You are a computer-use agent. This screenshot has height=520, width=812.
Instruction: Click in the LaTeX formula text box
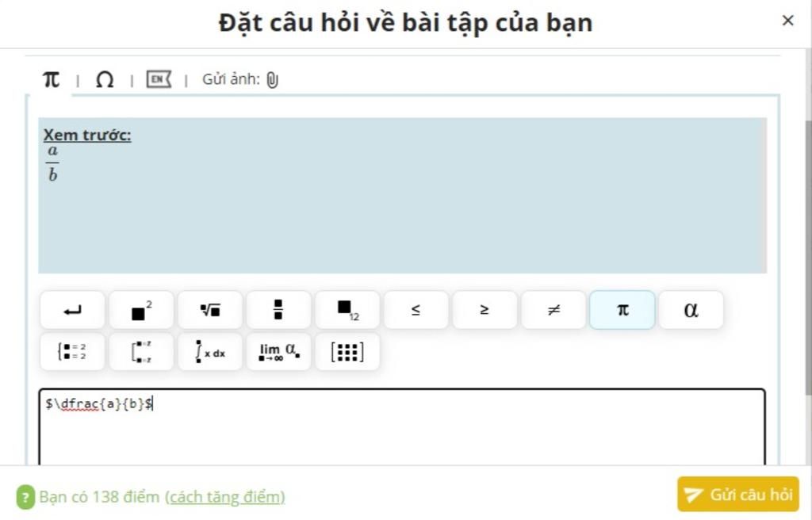click(x=402, y=426)
